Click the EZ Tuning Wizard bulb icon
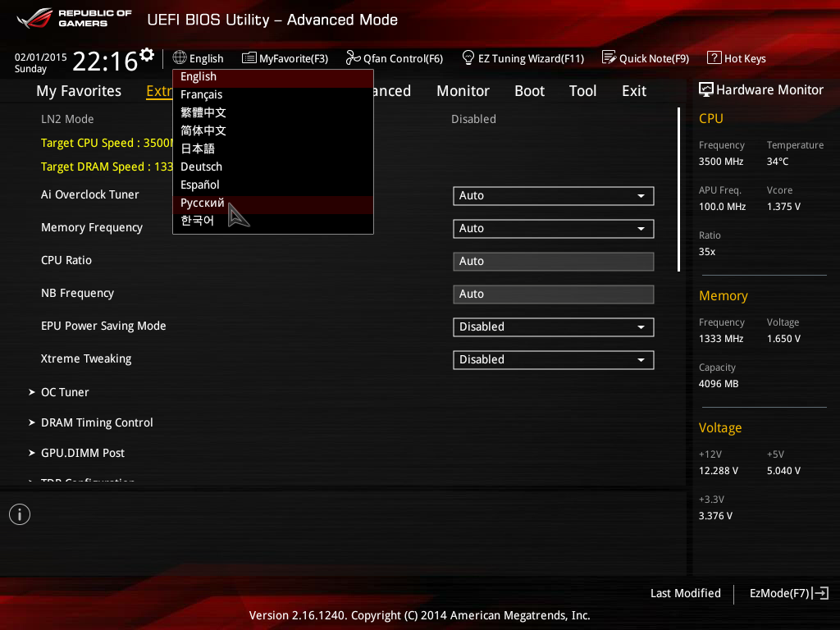Screen dimensions: 840x630 click(x=468, y=57)
